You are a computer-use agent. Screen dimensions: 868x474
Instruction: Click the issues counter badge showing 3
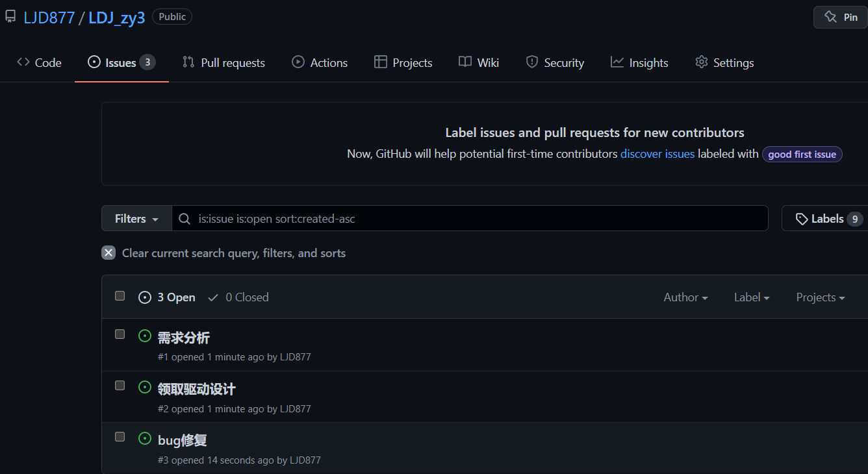[x=147, y=62]
